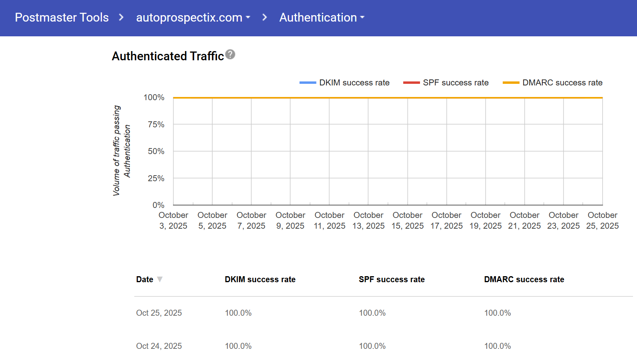
Task: Click the orange DMARC legend color line
Action: [511, 83]
